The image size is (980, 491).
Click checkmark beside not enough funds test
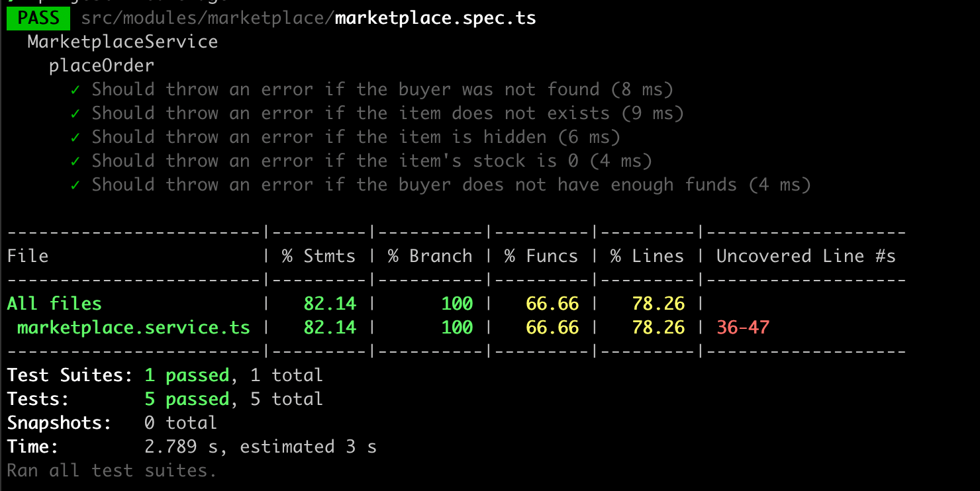tap(75, 185)
